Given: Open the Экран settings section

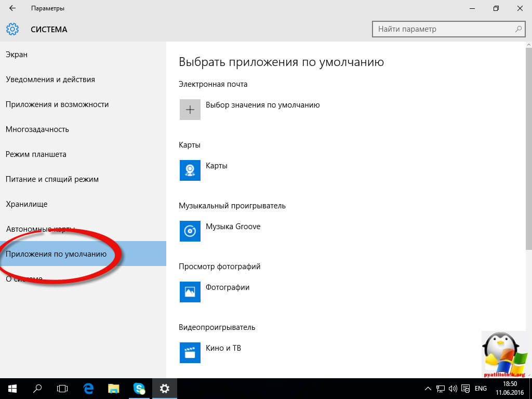Looking at the screenshot, I should point(17,55).
